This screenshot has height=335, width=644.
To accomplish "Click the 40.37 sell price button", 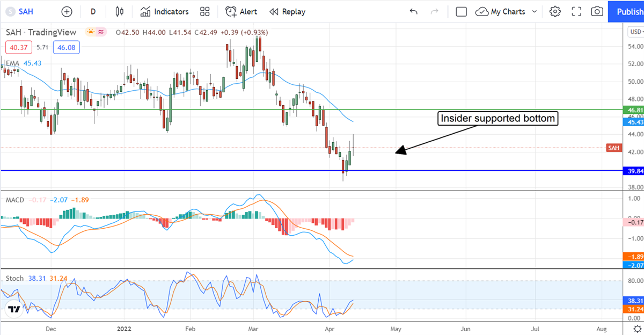I will tap(17, 48).
